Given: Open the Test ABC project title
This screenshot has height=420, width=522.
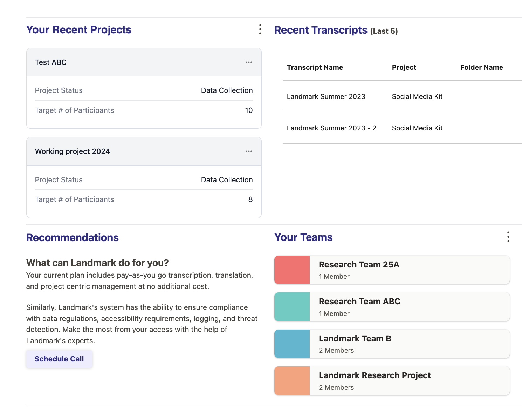Looking at the screenshot, I should (51, 62).
